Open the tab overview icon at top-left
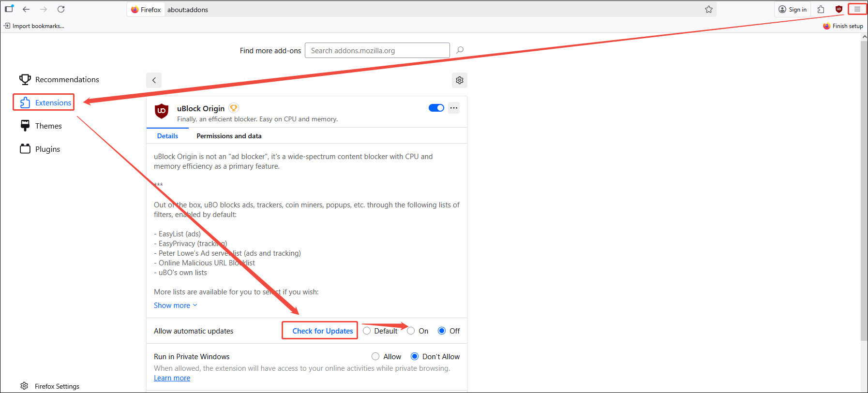The image size is (868, 393). point(9,9)
